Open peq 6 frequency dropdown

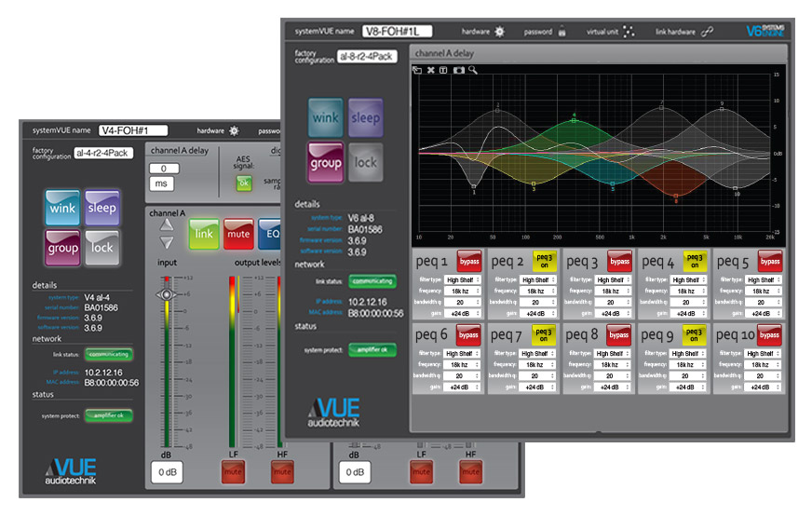(462, 365)
